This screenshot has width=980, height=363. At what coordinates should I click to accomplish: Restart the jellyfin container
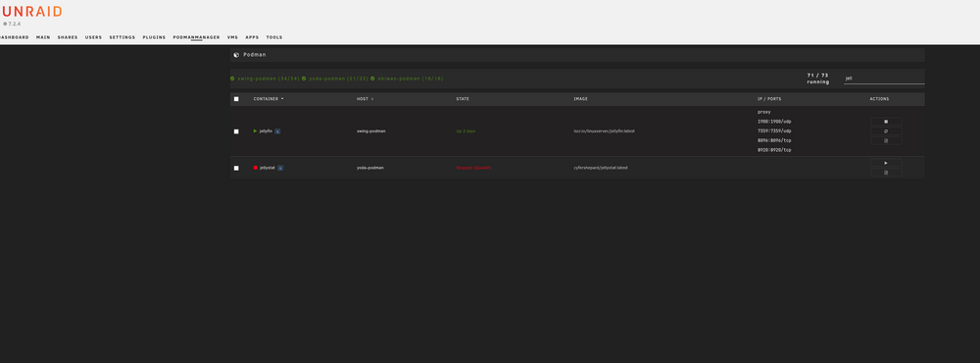tap(886, 131)
